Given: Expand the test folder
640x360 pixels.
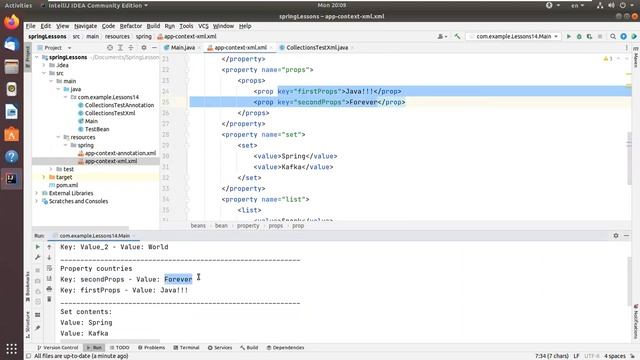Looking at the screenshot, I should point(51,169).
